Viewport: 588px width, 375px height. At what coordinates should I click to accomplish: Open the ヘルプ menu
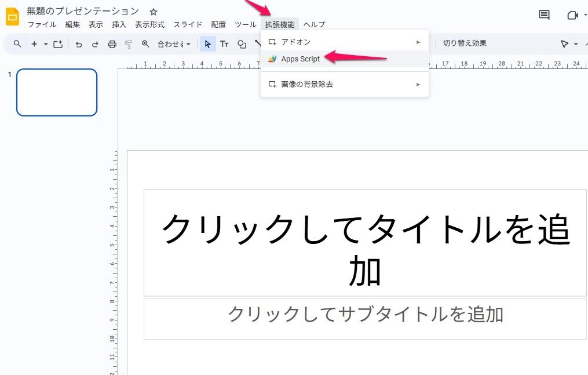[x=314, y=25]
